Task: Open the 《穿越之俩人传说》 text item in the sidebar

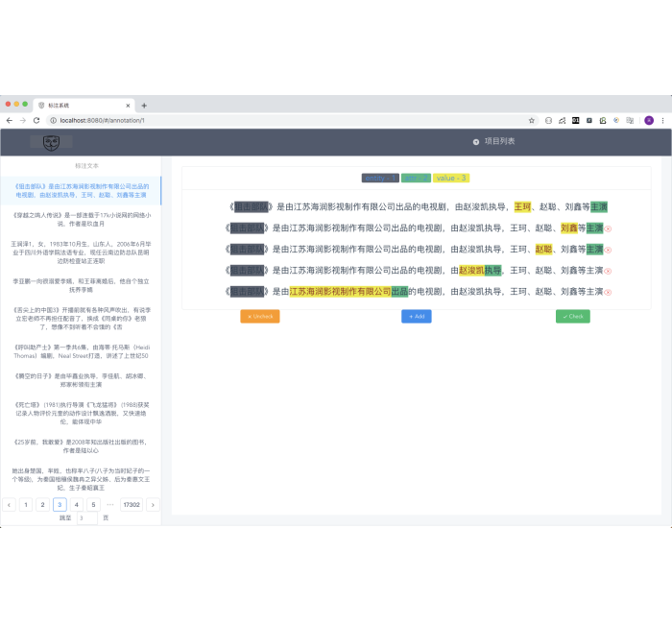Action: (80, 219)
